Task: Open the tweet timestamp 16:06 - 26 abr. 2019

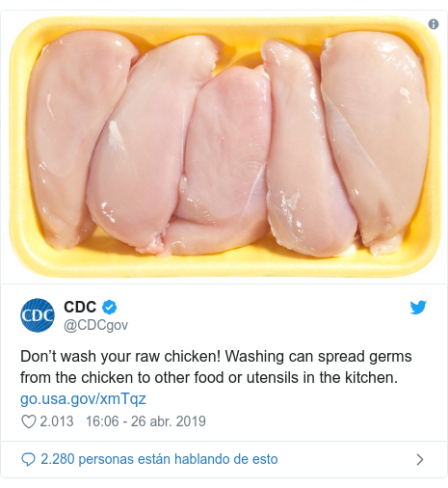Action: pyautogui.click(x=145, y=421)
